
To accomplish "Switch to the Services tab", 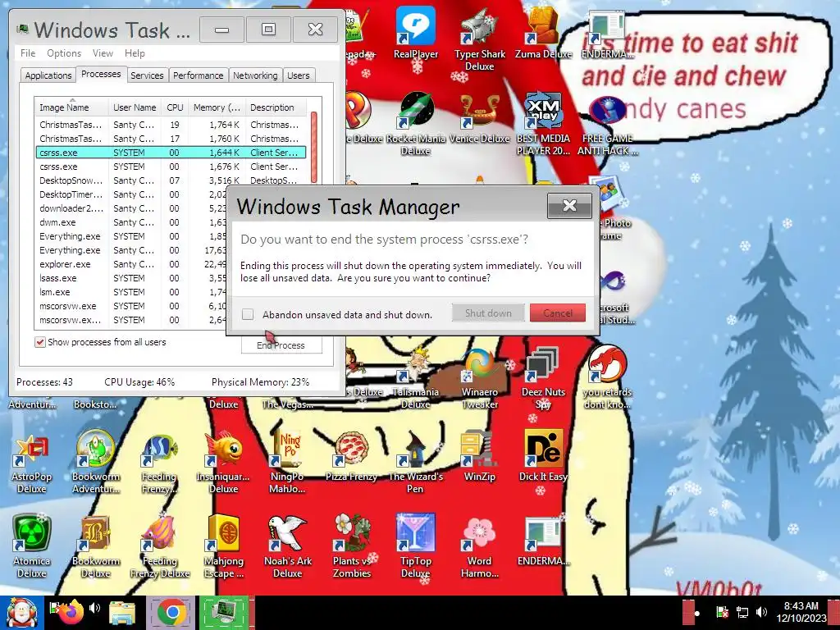I will (147, 75).
